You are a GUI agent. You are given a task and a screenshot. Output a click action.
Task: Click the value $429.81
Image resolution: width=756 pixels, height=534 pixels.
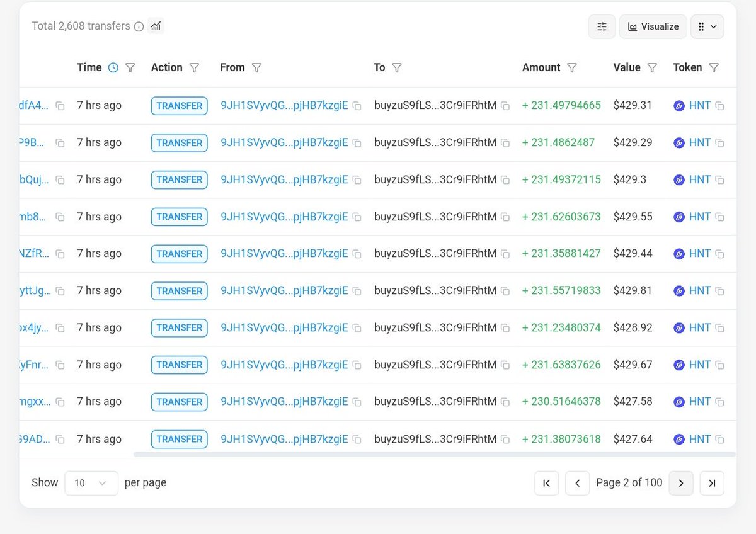(x=633, y=290)
